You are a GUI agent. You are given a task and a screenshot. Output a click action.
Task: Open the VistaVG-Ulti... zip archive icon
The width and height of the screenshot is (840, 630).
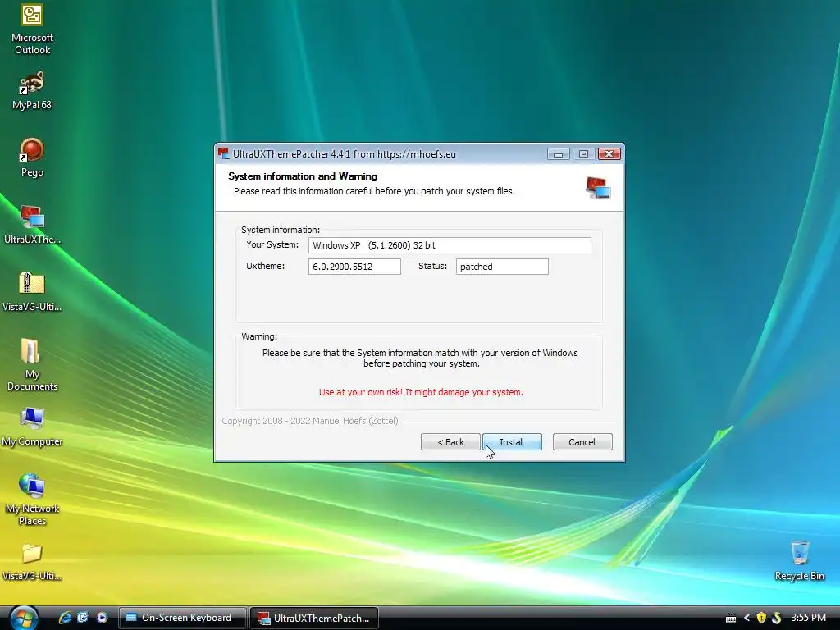32,293
